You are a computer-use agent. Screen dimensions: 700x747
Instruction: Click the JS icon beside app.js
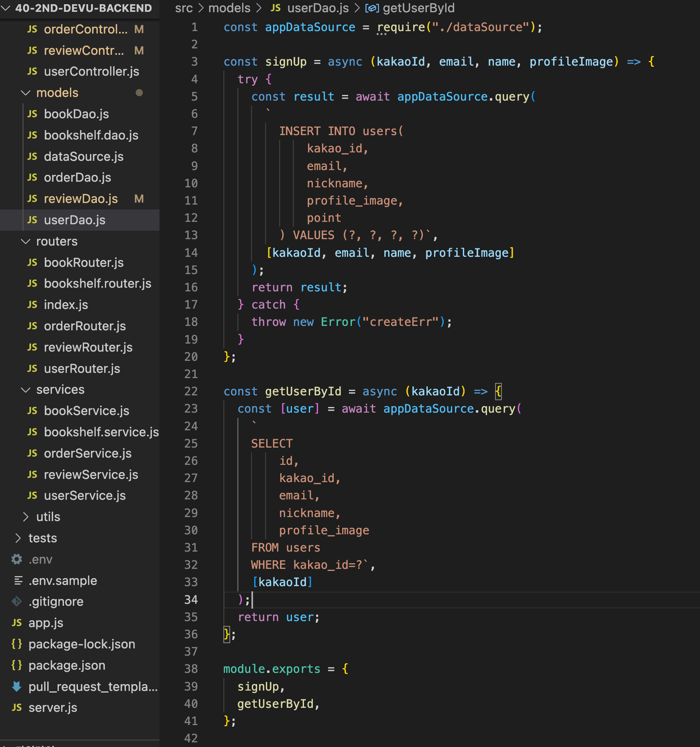16,623
